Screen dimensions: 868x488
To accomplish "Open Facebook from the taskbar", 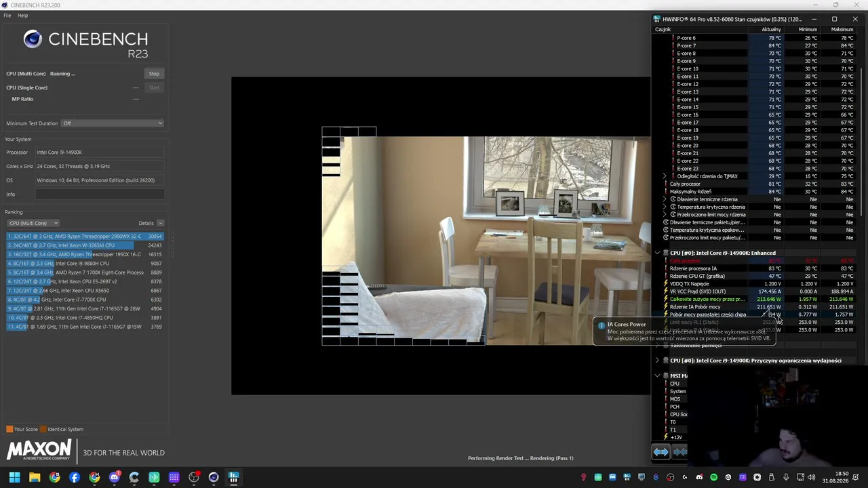I will tap(75, 477).
